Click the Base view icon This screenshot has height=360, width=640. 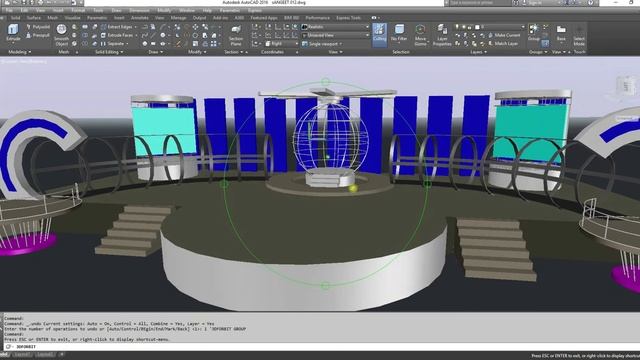[x=561, y=33]
